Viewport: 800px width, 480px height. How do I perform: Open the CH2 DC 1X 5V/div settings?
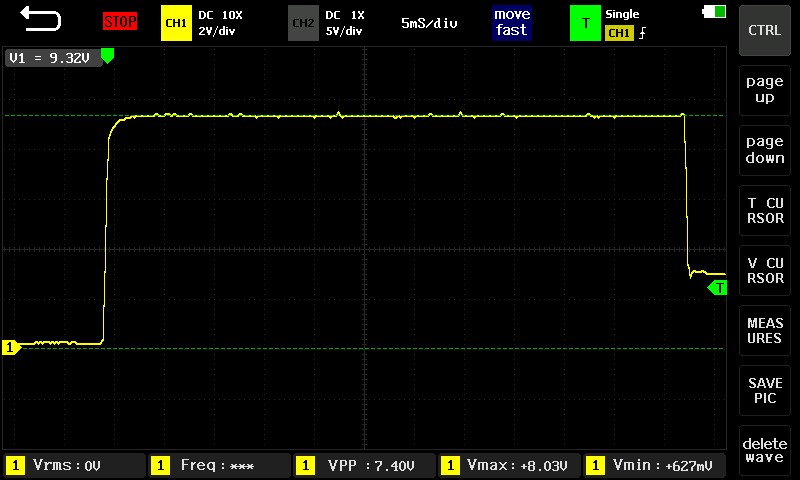click(345, 23)
